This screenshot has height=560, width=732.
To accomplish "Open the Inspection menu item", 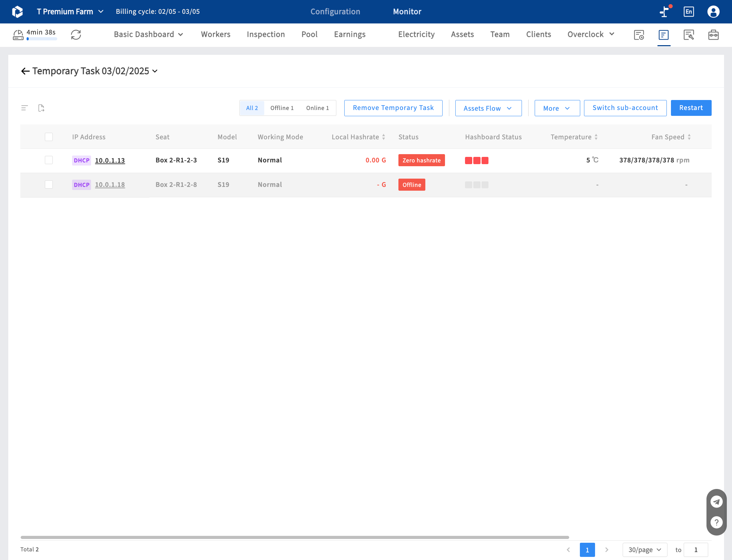I will pyautogui.click(x=266, y=34).
